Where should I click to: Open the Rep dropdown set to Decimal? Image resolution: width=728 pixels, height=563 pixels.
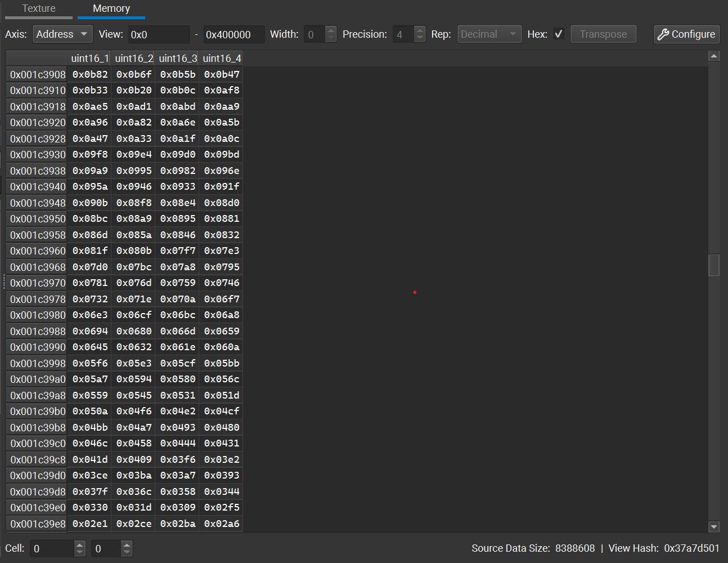click(489, 34)
